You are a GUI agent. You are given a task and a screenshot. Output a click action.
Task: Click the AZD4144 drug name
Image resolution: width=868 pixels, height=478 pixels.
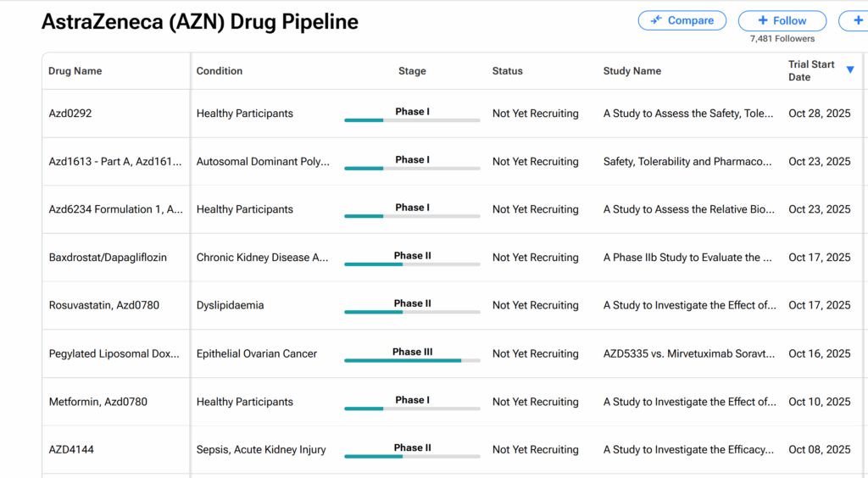point(71,450)
